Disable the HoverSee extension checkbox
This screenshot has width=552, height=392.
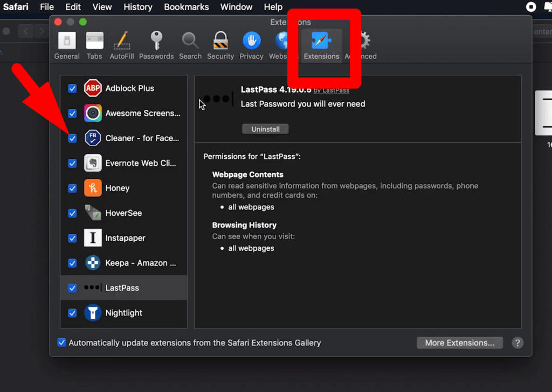(x=72, y=213)
